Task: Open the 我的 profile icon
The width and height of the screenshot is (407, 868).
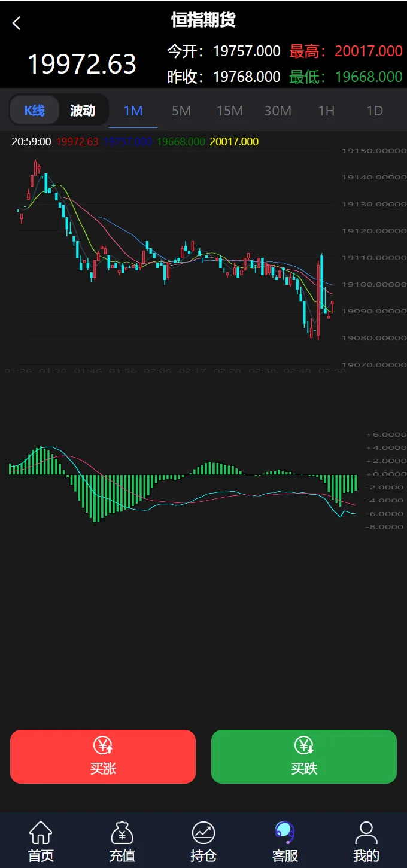Action: tap(366, 833)
